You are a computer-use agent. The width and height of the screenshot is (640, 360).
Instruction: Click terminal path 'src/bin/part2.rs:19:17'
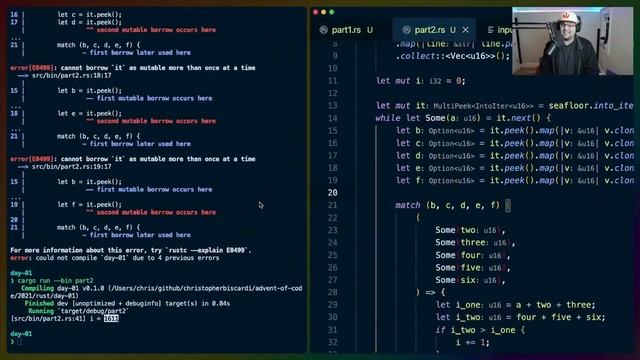tap(72, 167)
